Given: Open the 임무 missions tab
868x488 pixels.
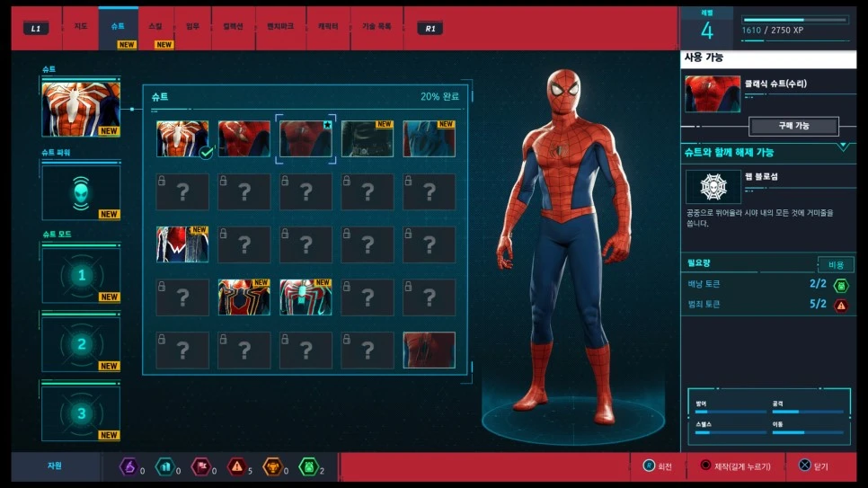Looking at the screenshot, I should click(192, 27).
